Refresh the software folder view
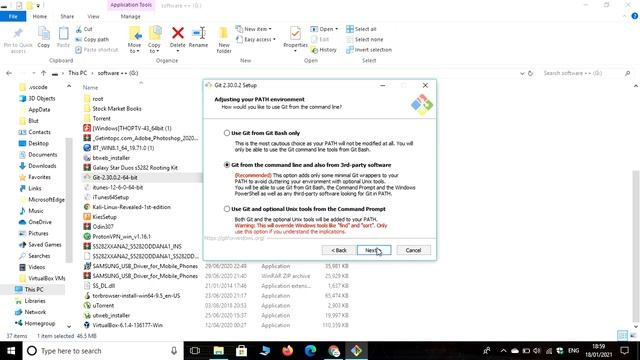Viewport: 640px width, 360px height. coord(530,73)
